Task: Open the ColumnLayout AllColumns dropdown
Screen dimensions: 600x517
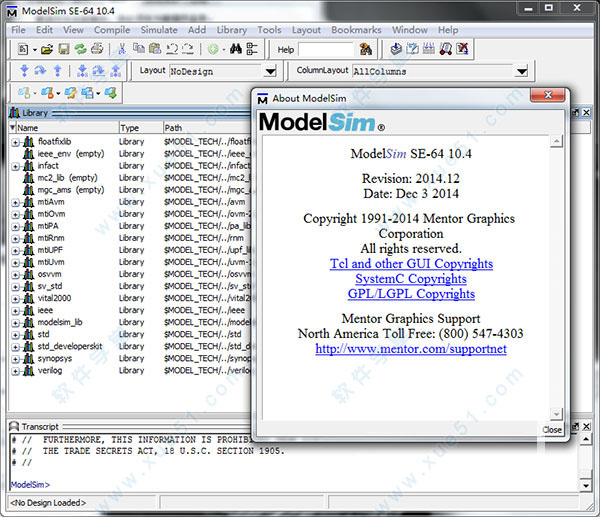Action: pos(521,71)
